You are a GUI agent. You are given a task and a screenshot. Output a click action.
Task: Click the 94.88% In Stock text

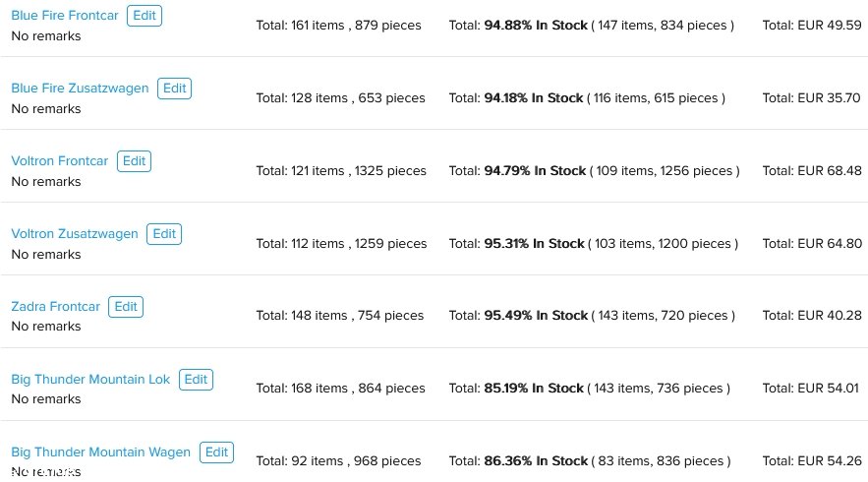pyautogui.click(x=536, y=26)
